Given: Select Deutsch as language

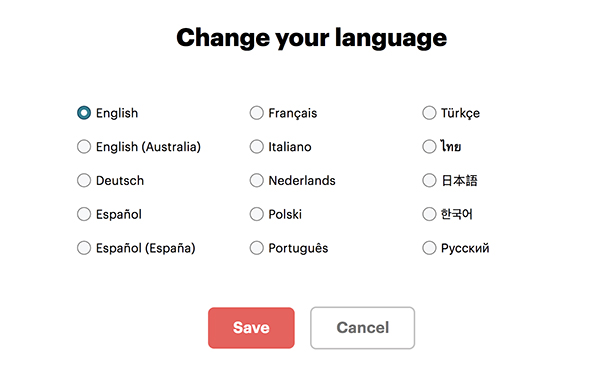Looking at the screenshot, I should (x=84, y=180).
